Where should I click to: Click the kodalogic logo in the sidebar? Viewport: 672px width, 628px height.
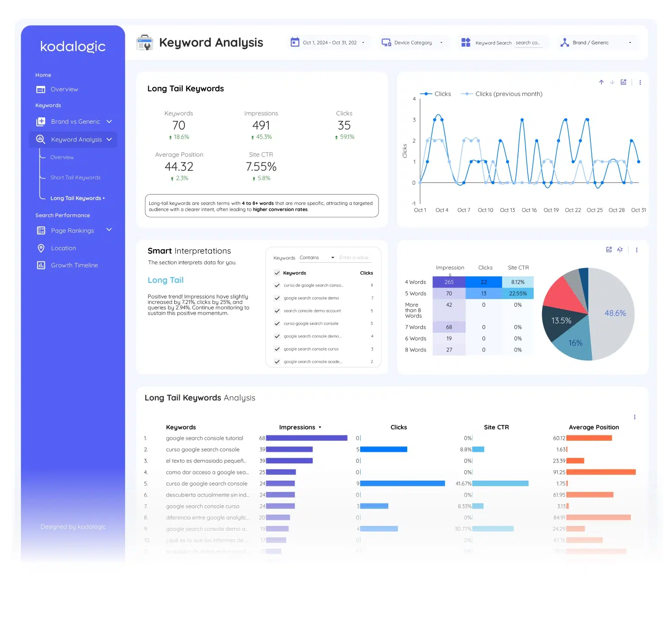(73, 47)
